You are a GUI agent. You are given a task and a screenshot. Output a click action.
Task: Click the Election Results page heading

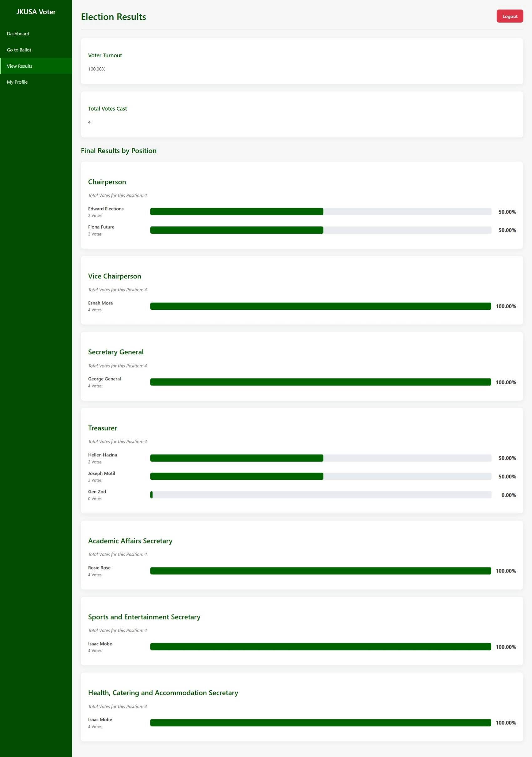[113, 17]
